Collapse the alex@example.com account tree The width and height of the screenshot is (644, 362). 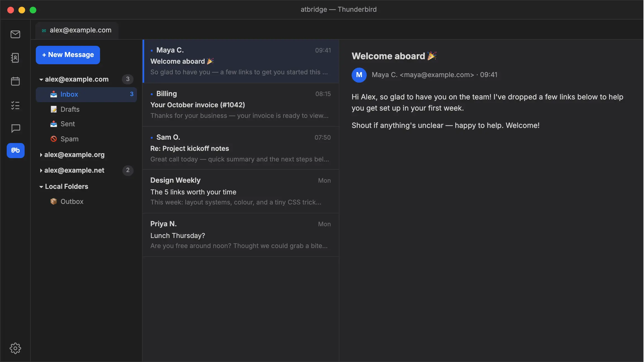41,80
